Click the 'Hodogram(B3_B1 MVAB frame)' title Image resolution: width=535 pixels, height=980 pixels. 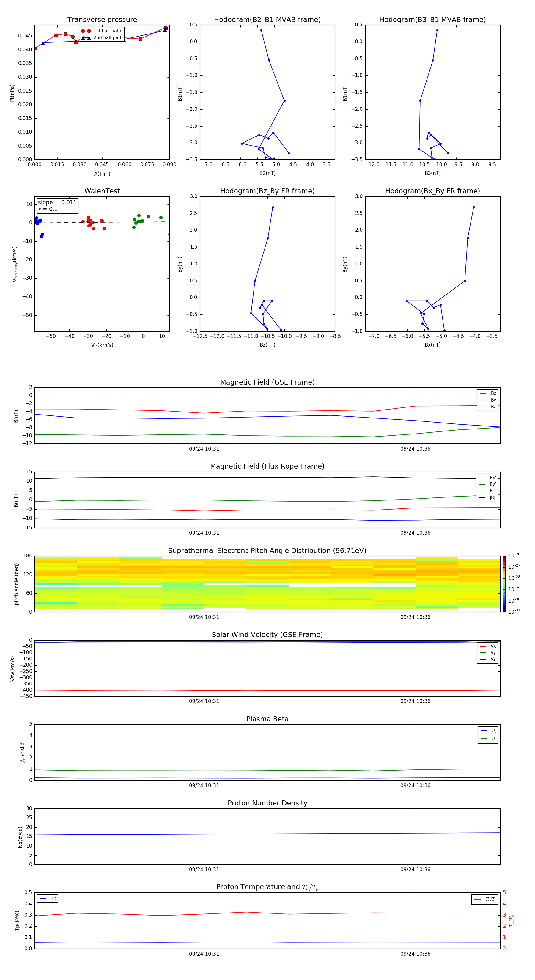coord(432,19)
